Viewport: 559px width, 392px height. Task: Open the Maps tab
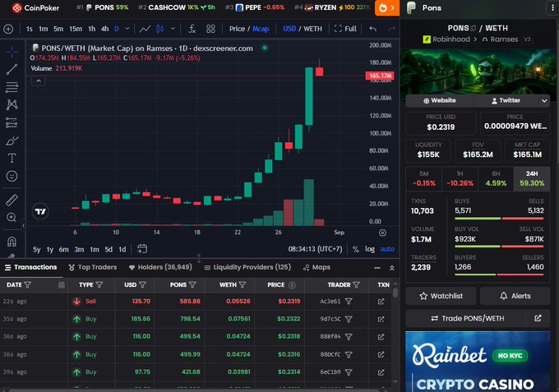point(316,267)
